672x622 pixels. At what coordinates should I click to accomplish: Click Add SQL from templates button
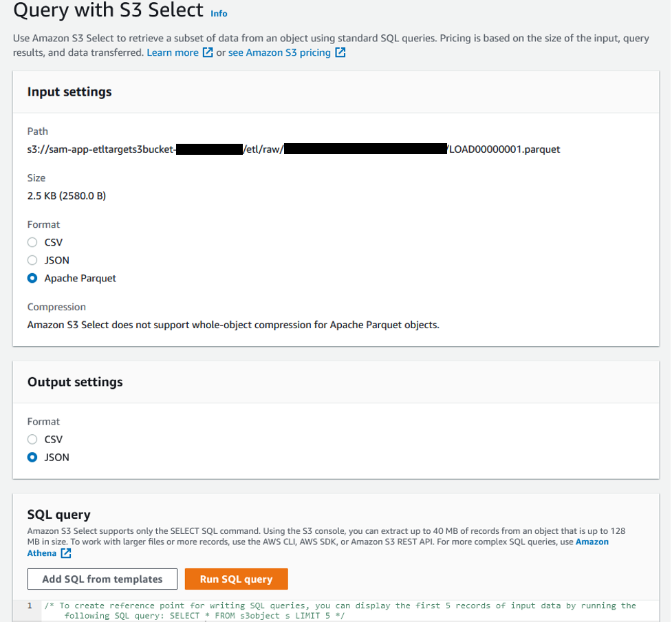coord(102,579)
